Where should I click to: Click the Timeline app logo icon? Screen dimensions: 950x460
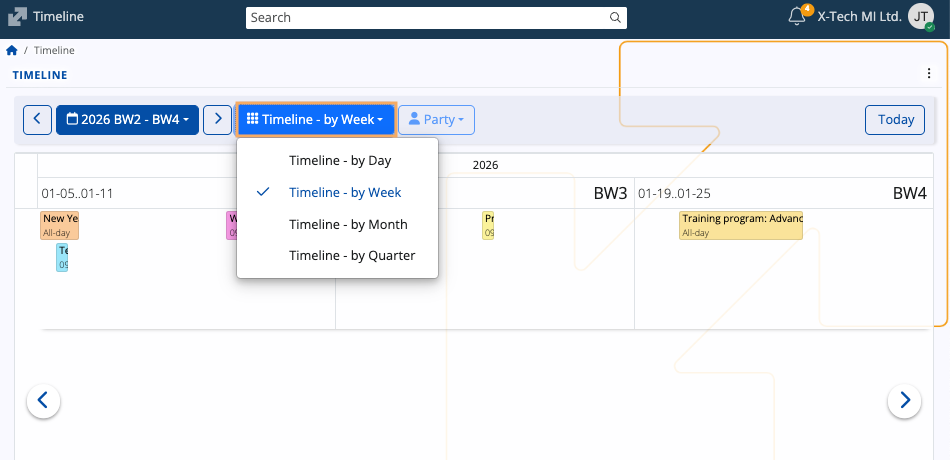(x=17, y=17)
